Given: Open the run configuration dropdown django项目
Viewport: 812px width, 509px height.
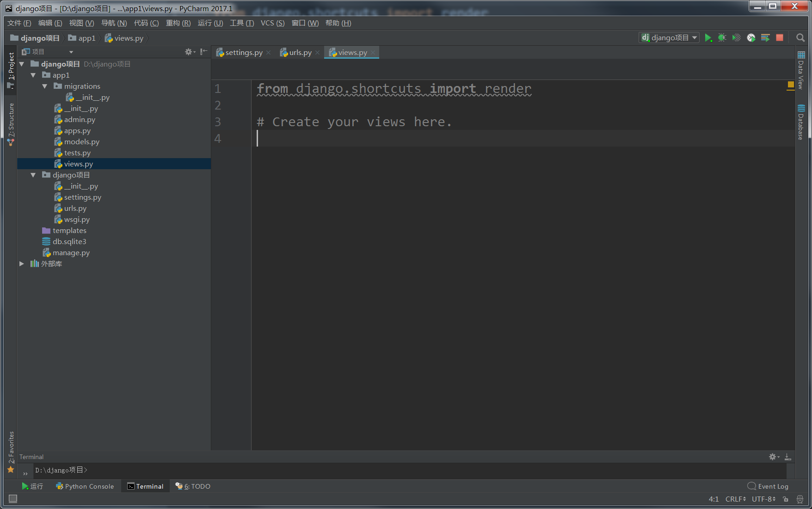Looking at the screenshot, I should [669, 37].
